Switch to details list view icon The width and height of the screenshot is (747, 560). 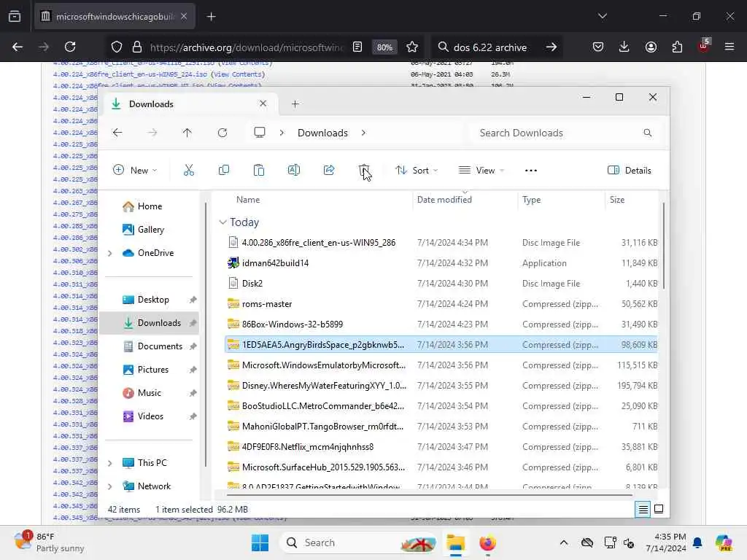point(643,510)
